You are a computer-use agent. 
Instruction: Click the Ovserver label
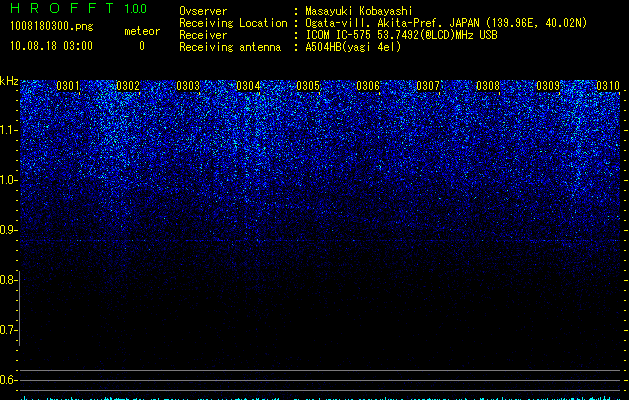point(203,11)
